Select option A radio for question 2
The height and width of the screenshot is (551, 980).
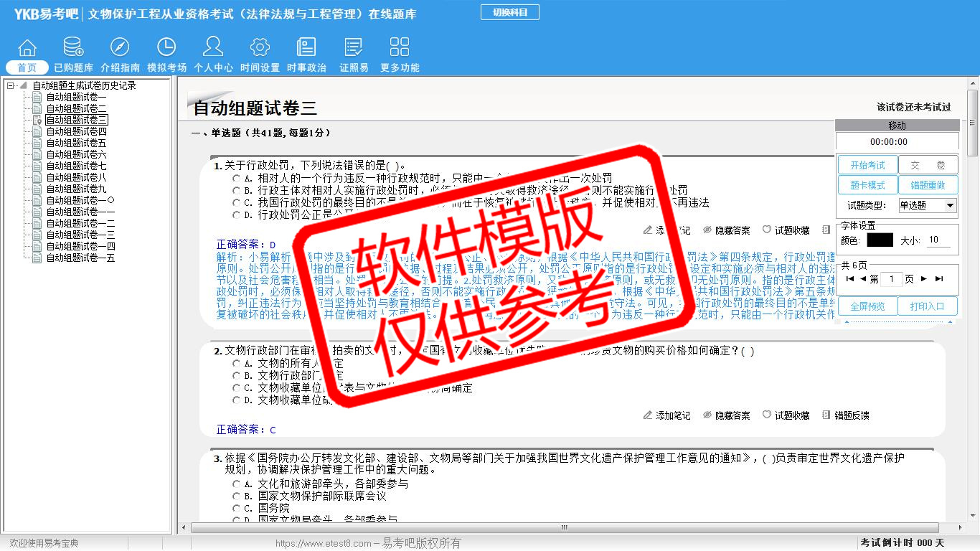coord(237,363)
